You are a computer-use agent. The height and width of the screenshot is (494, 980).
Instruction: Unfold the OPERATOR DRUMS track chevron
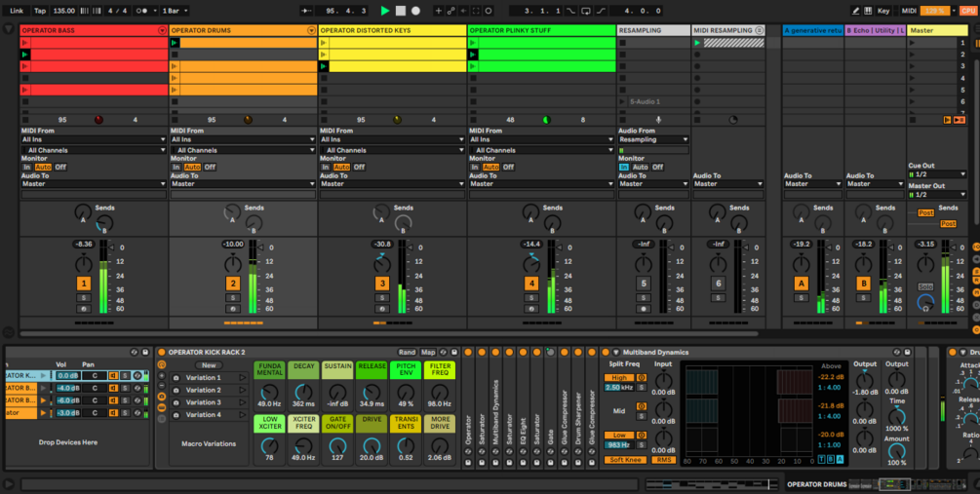(311, 30)
